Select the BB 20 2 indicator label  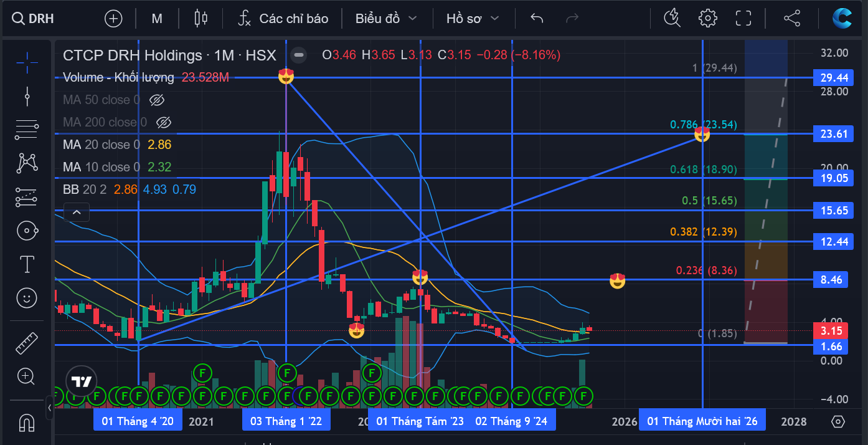pyautogui.click(x=85, y=189)
